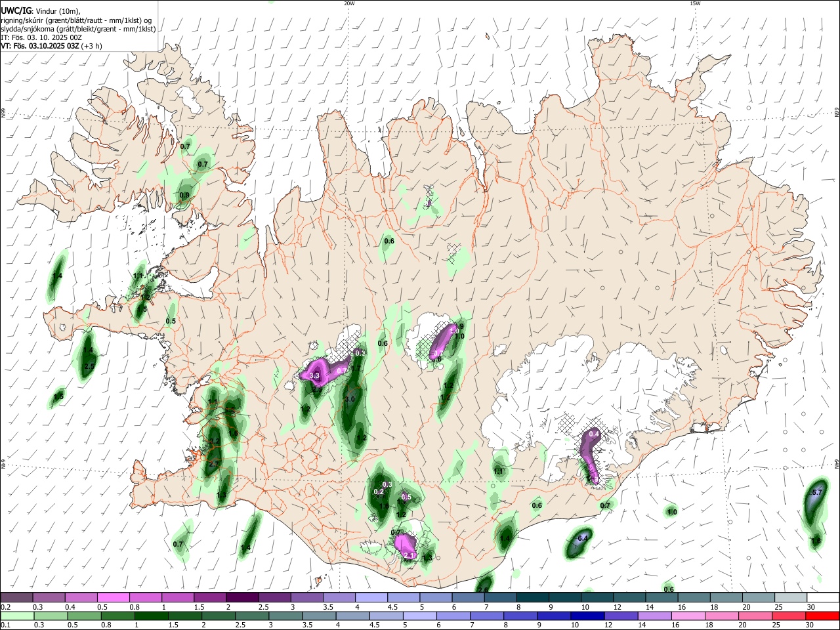Image resolution: width=840 pixels, height=630 pixels.
Task: Select the bottom-row lightest green swatch between 0.1 and 0.3
Action: pos(17,616)
